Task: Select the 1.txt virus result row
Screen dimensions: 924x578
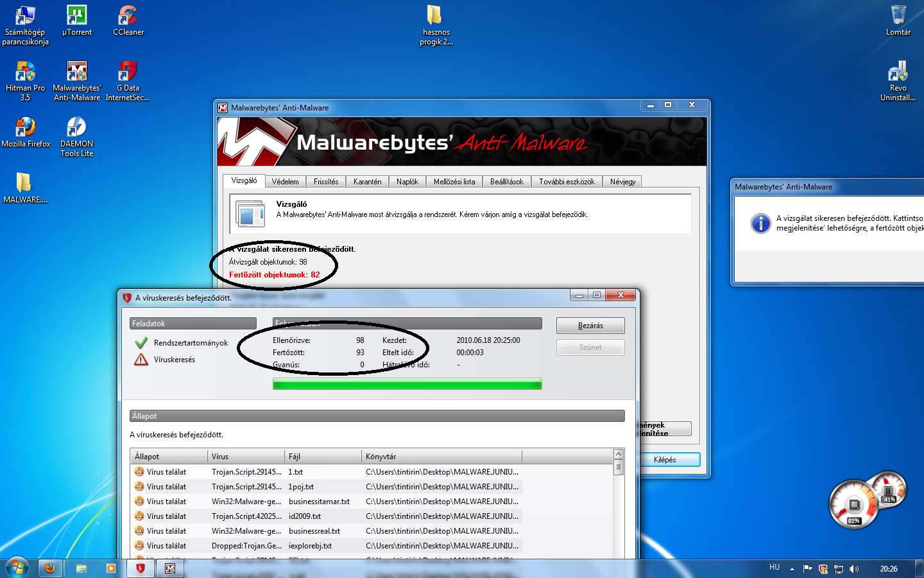Action: [327, 472]
